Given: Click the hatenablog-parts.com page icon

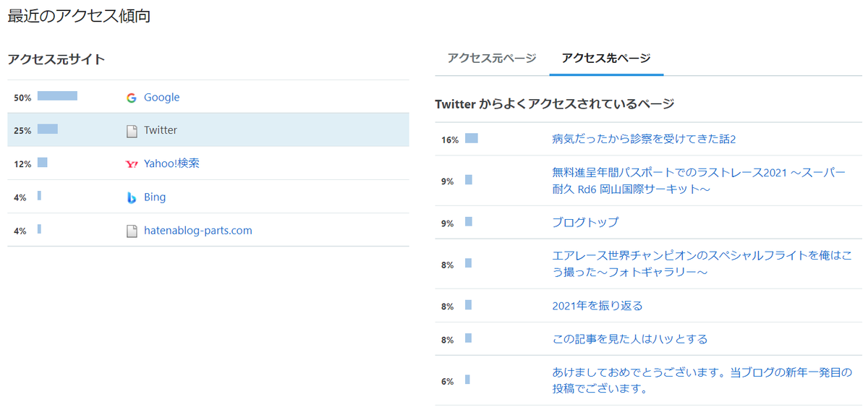Looking at the screenshot, I should click(132, 231).
